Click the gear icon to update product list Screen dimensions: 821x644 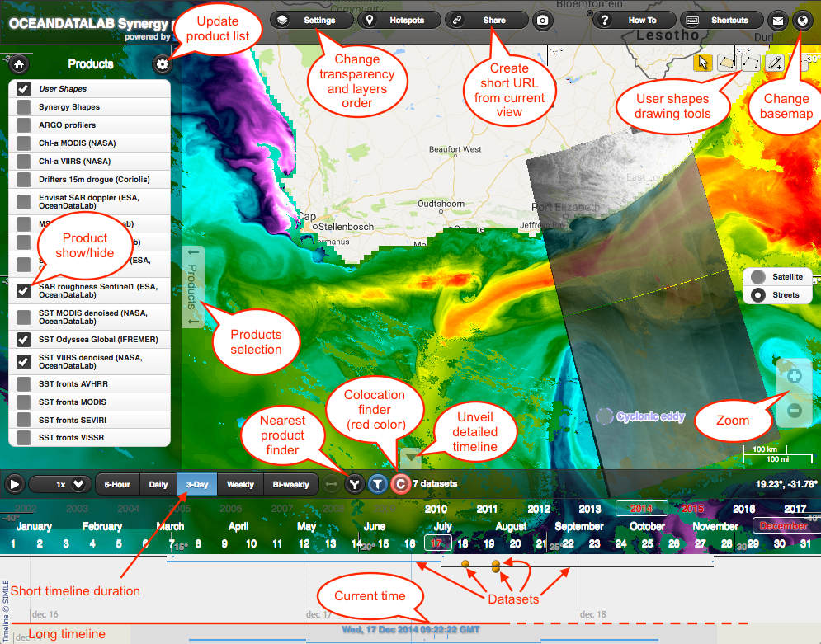point(163,64)
